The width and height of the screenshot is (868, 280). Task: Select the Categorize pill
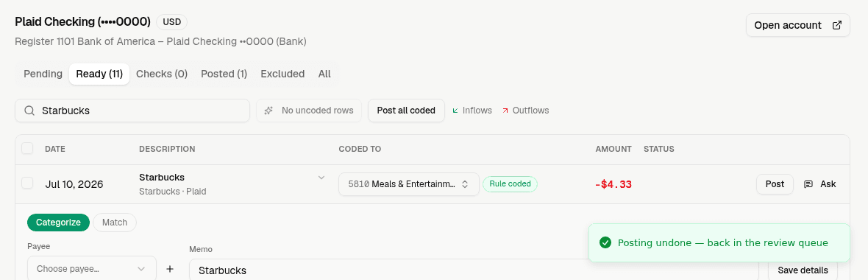pos(58,223)
